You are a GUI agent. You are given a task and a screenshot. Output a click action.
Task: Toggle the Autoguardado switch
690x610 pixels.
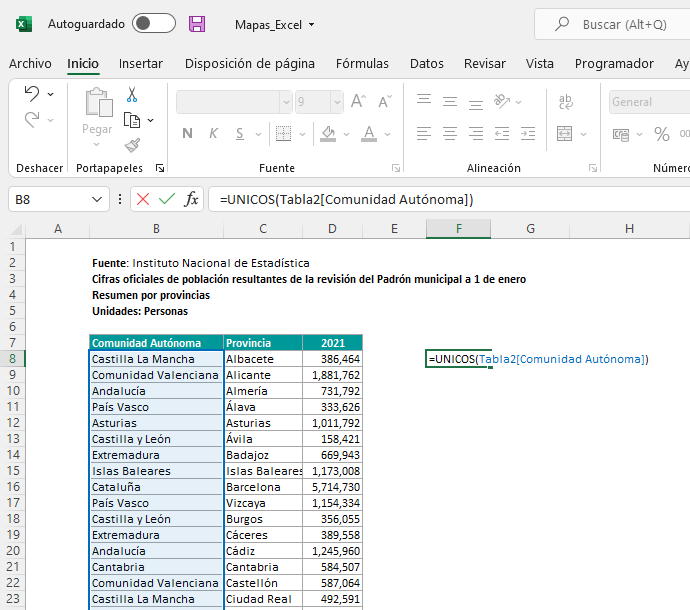click(x=153, y=23)
